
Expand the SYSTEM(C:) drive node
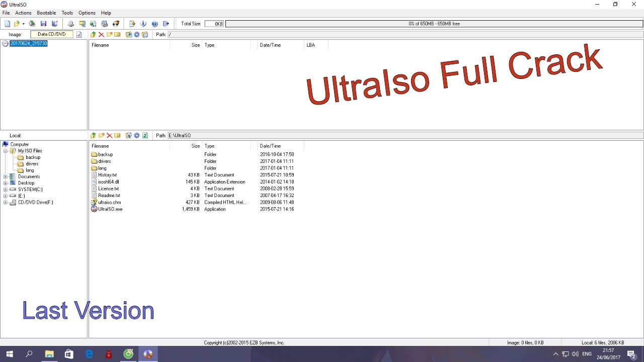click(6, 190)
